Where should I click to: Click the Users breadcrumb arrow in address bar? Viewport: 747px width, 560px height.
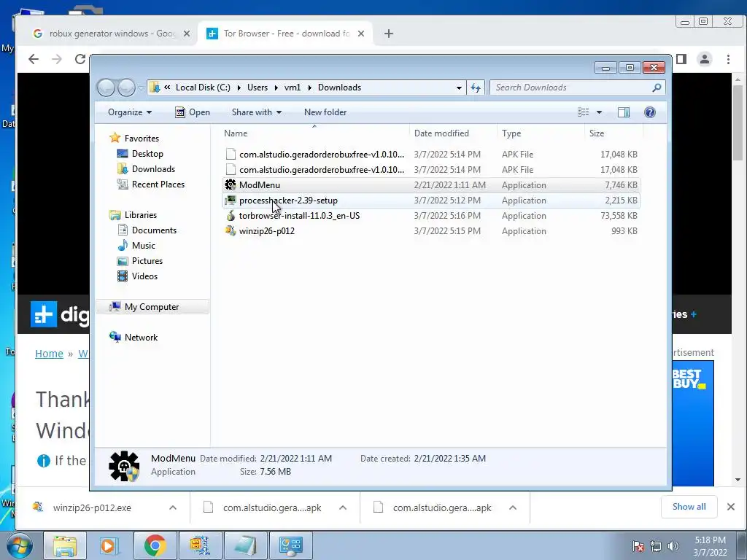(x=276, y=87)
